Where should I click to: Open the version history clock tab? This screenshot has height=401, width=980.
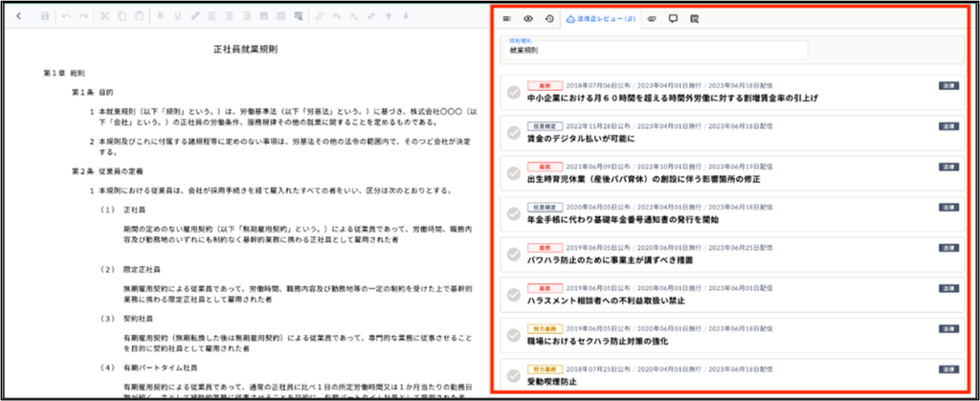[x=548, y=19]
